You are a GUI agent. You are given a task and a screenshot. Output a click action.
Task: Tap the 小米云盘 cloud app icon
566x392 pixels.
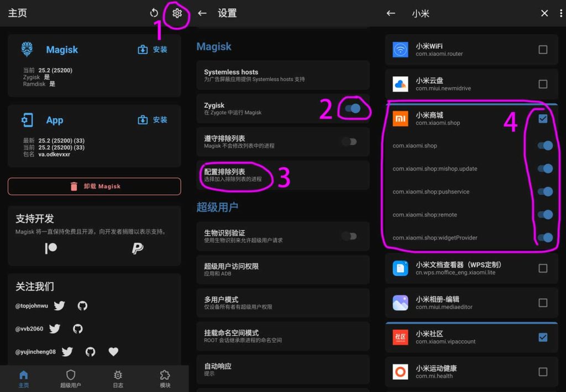click(x=400, y=84)
